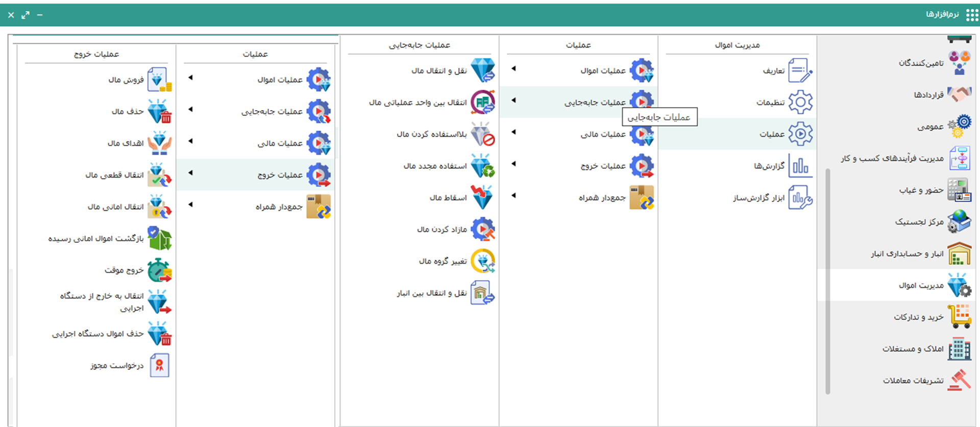Click the sidebar vertical scrollbar
Viewport: 980px width, 427px height.
pyautogui.click(x=827, y=281)
